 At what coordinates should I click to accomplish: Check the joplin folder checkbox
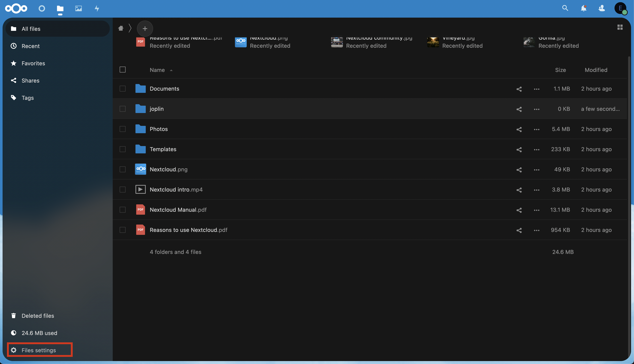(123, 109)
